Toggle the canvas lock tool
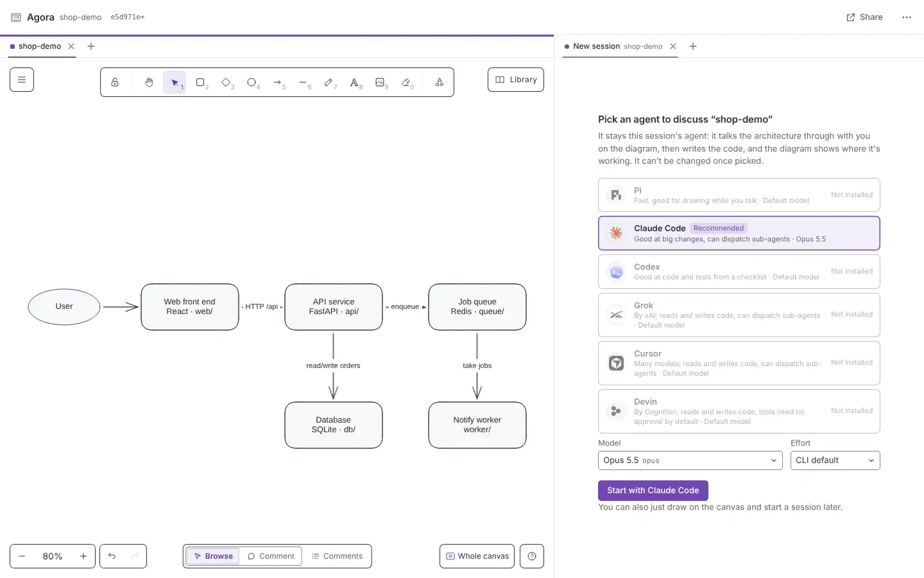Screen dimensions: 924x578 115,82
